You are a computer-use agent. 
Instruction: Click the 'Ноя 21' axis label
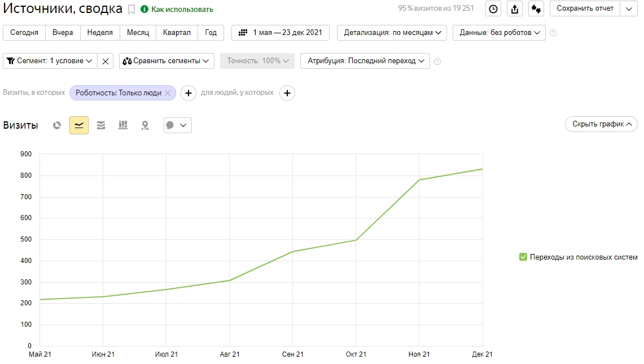pos(419,354)
